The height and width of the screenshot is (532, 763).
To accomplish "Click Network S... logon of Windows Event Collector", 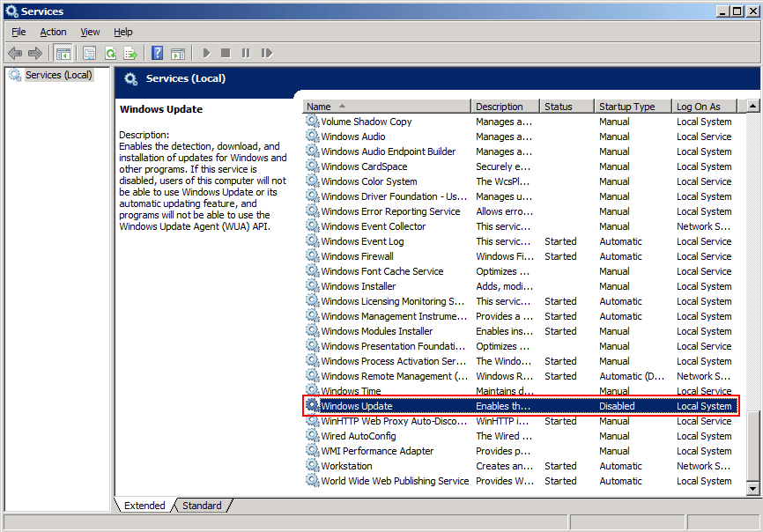I will pyautogui.click(x=703, y=226).
